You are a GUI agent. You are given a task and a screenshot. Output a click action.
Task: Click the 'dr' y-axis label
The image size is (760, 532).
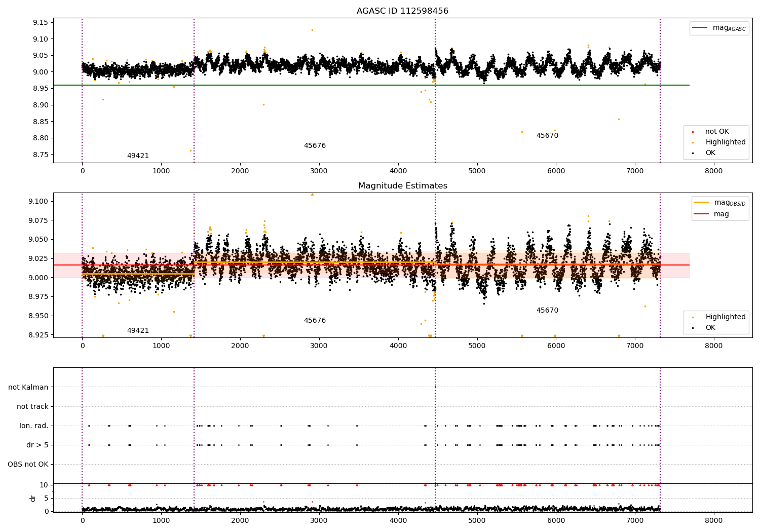click(33, 499)
